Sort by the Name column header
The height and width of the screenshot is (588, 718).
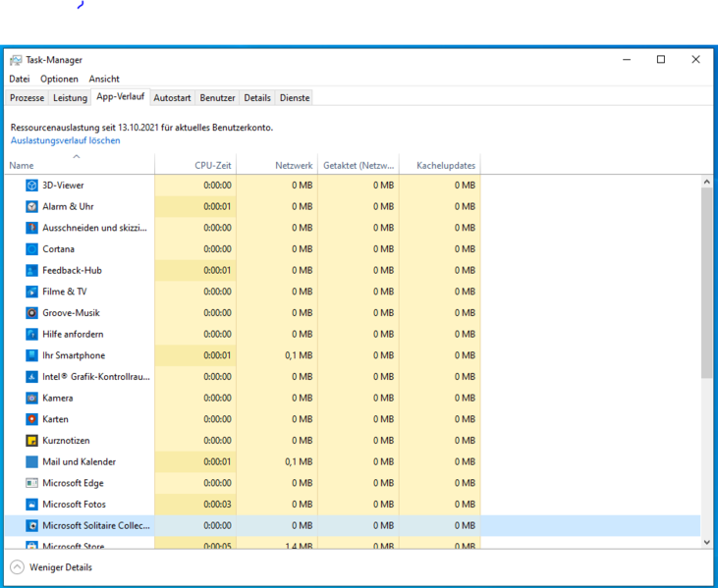22,166
